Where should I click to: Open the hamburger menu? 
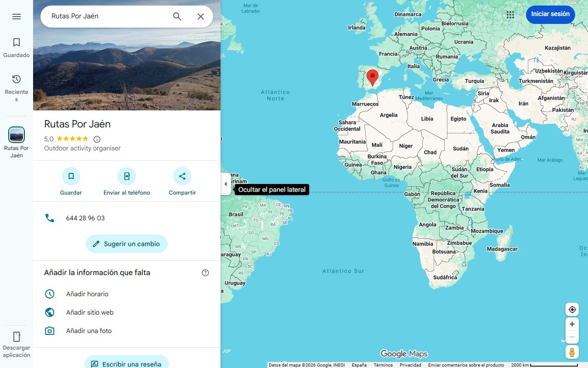[17, 16]
